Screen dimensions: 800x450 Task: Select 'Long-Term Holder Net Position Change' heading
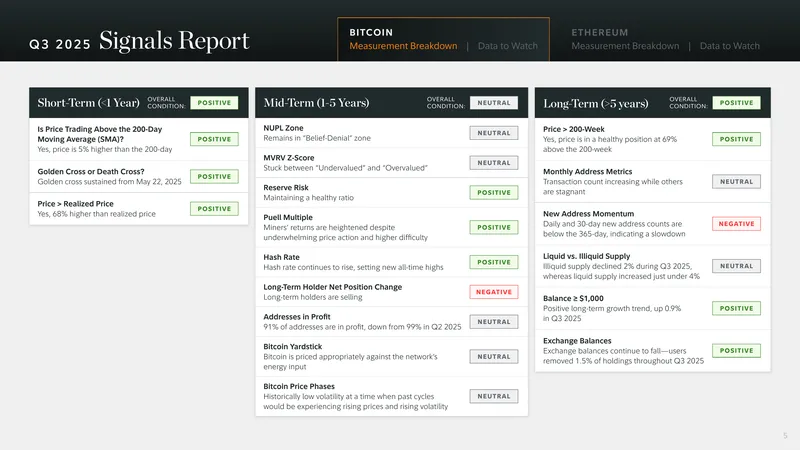(333, 287)
